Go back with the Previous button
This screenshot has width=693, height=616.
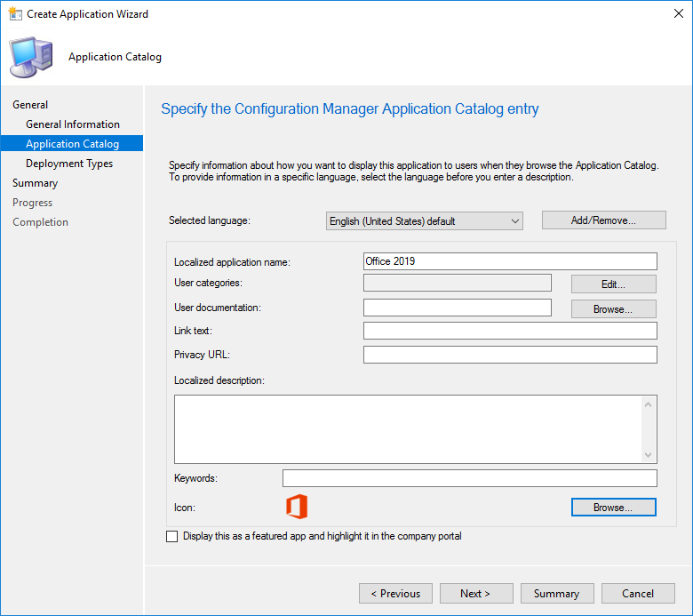coord(395,594)
